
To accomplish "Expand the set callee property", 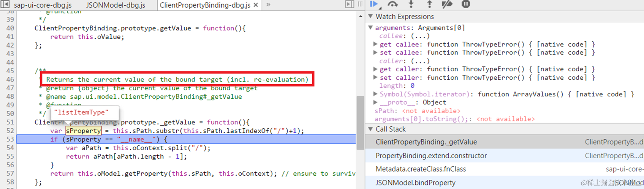I will point(375,52).
